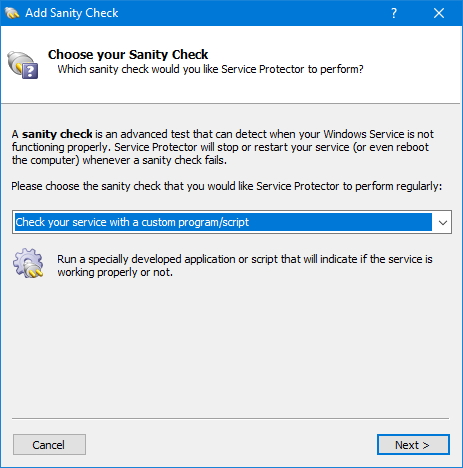Screen dimensions: 463x468
Task: Click the plug icon with question mark badge
Action: (x=23, y=65)
